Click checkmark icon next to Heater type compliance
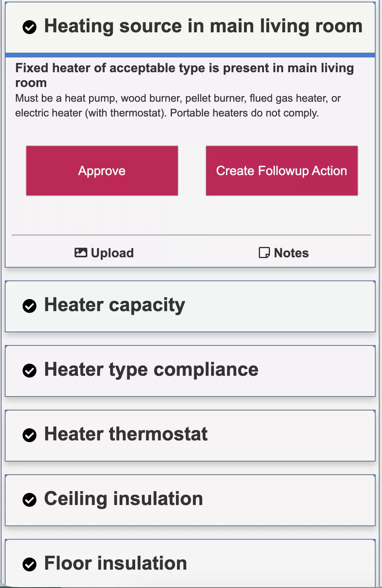This screenshot has height=588, width=382. (x=30, y=371)
